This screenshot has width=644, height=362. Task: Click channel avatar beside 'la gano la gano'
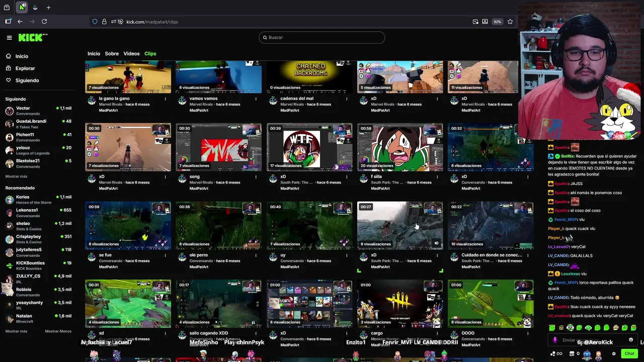tap(92, 101)
